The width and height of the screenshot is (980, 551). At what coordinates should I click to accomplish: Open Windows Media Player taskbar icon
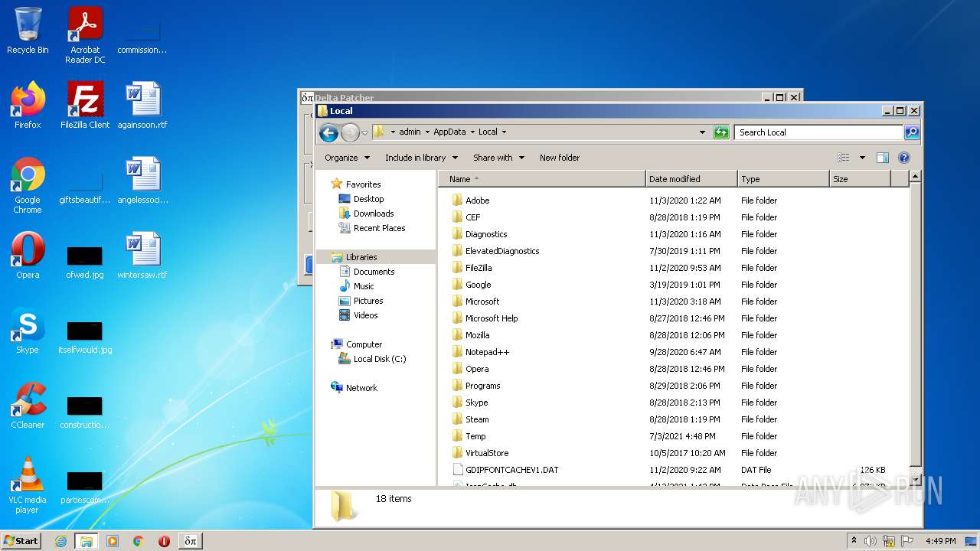(x=113, y=541)
